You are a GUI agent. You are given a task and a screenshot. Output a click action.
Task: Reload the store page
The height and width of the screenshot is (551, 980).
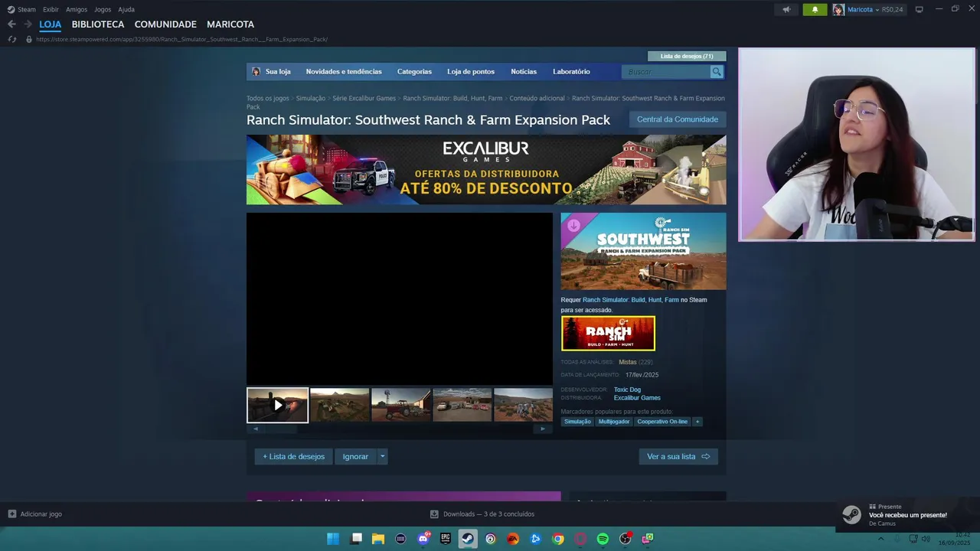pos(11,39)
